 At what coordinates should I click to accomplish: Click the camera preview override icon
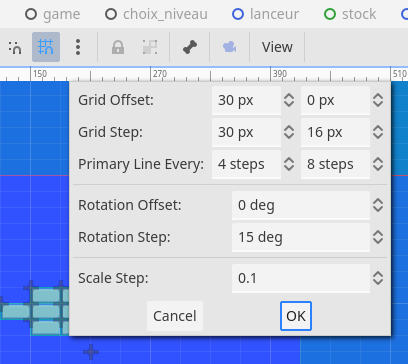coord(229,47)
